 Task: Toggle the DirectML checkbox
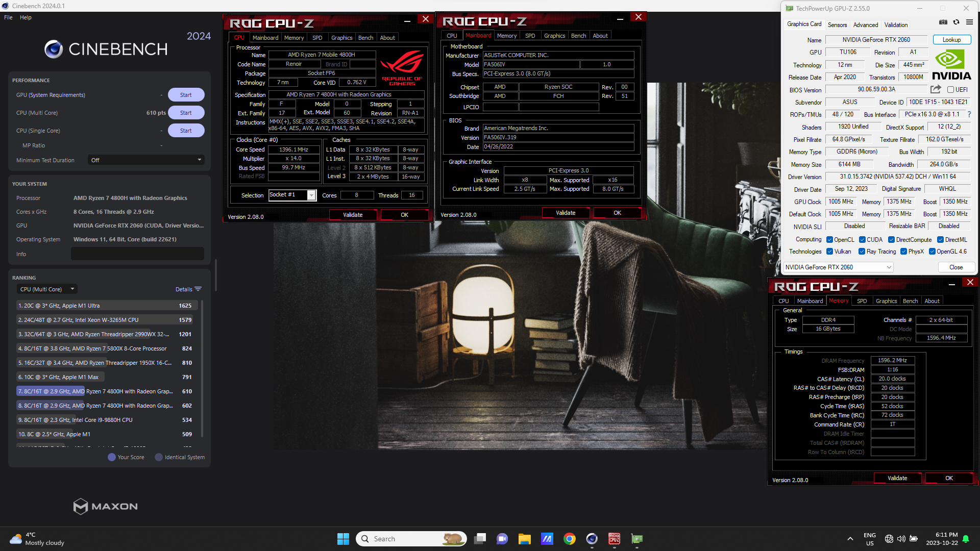[940, 240]
